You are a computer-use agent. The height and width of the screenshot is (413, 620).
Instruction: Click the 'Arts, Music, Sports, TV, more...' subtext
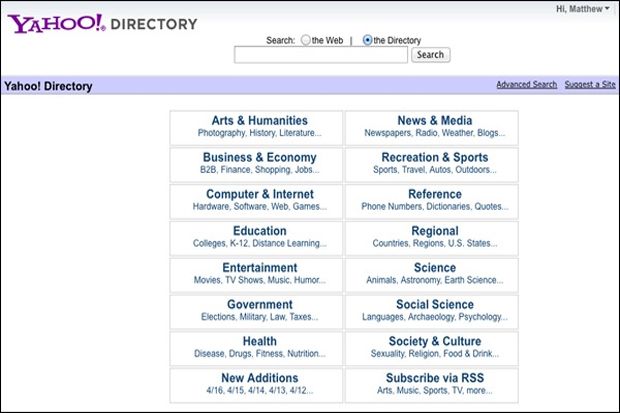(435, 390)
